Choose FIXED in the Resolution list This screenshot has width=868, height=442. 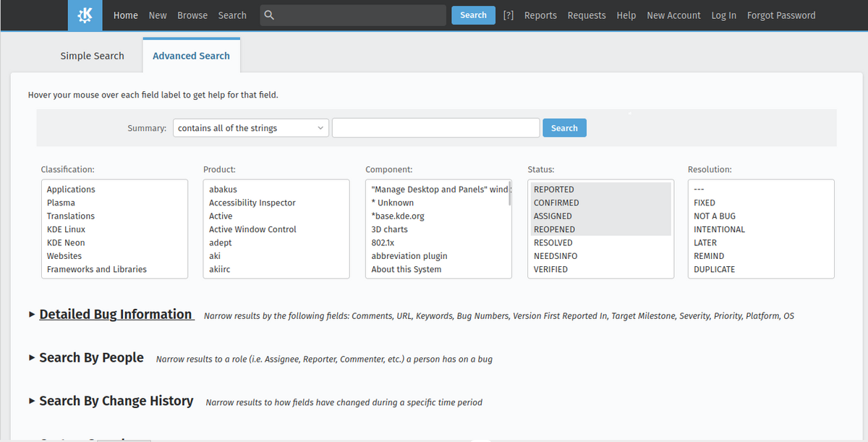704,203
